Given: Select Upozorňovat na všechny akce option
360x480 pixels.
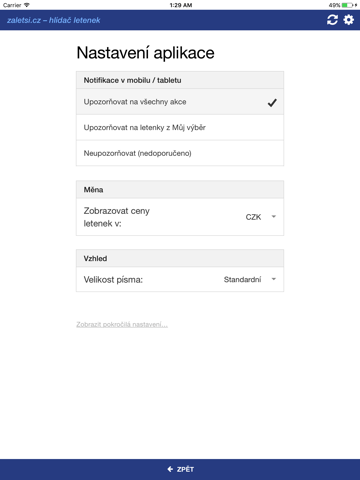Looking at the screenshot, I should pos(180,102).
